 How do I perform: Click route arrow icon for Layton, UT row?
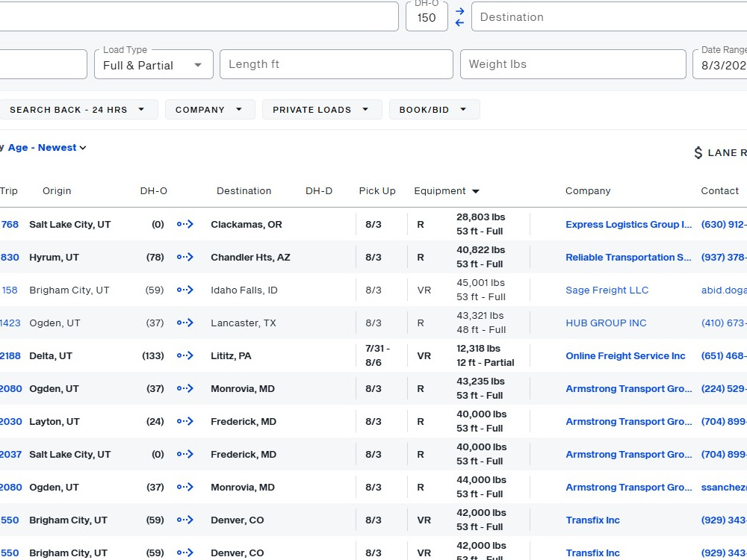point(185,421)
